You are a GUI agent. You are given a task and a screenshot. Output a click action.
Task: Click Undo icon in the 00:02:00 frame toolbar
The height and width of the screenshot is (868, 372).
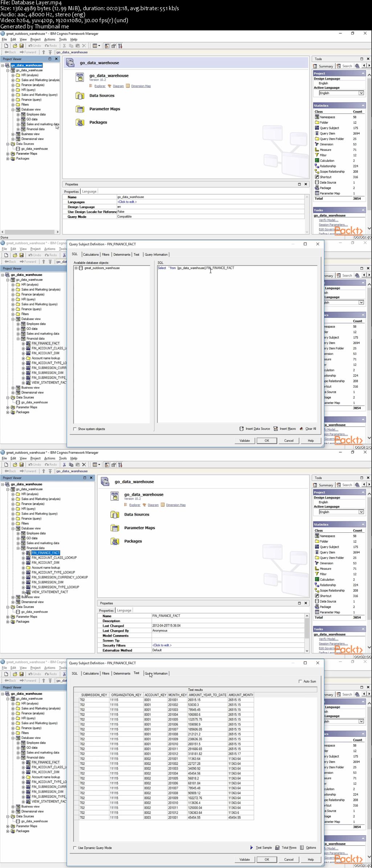pyautogui.click(x=31, y=465)
